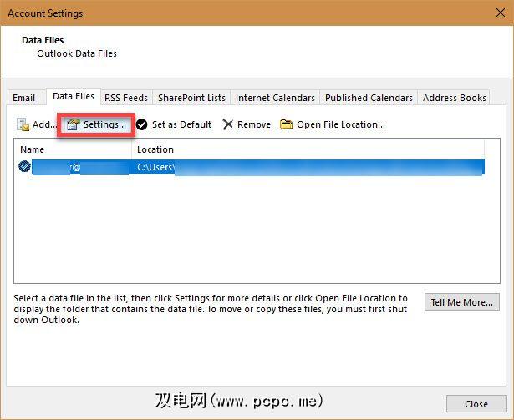Open Settings for the selected data file

96,124
